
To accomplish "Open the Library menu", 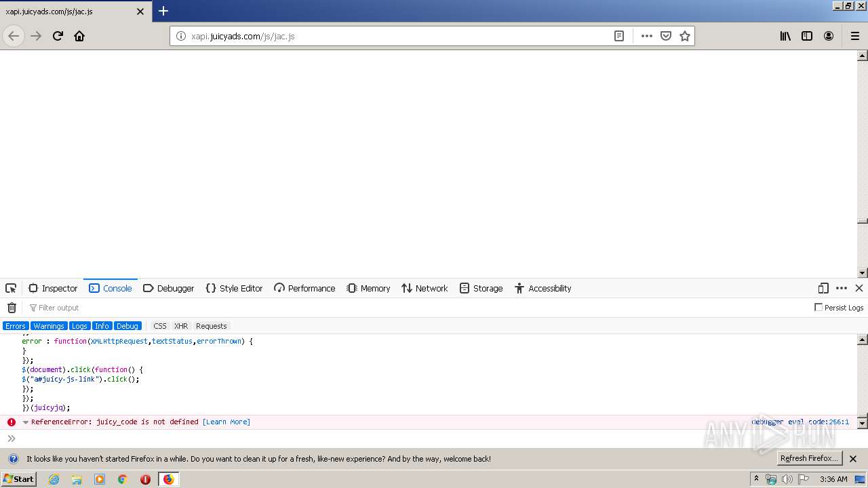I will [785, 36].
